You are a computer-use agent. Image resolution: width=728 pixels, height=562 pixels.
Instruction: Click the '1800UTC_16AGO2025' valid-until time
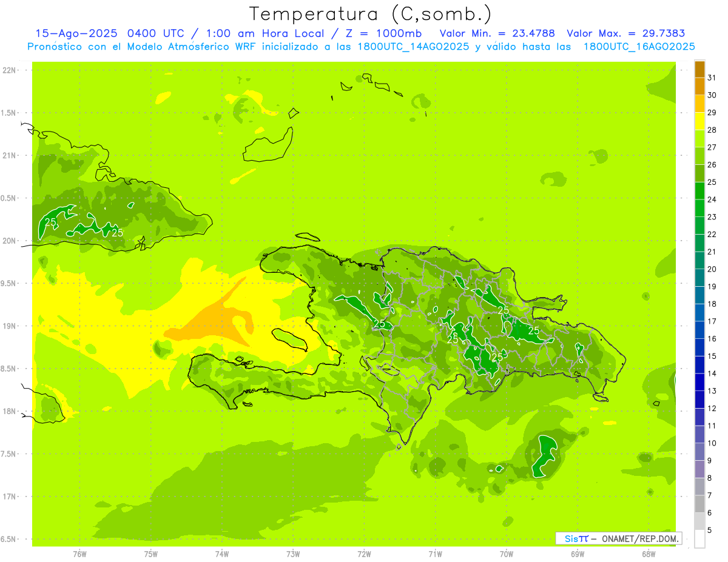point(639,47)
